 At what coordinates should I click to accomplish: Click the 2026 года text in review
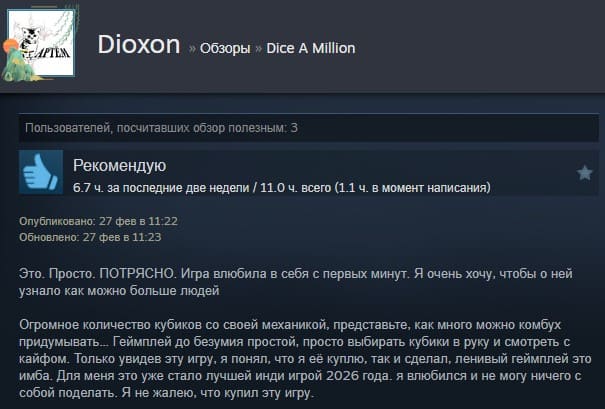(359, 376)
